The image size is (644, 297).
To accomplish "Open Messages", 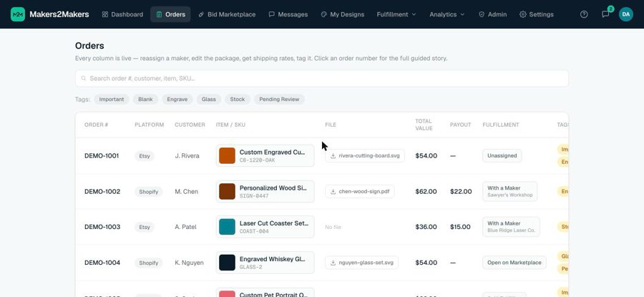I will pos(288,14).
